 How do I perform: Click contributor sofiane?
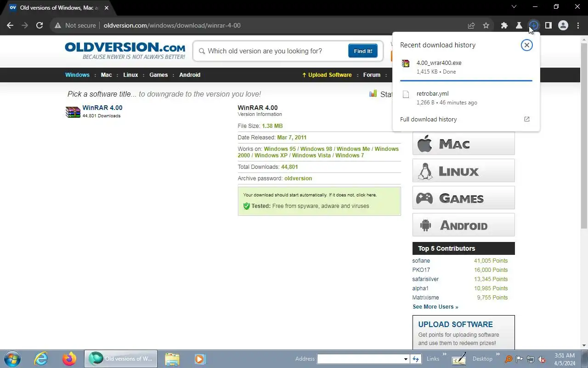pyautogui.click(x=421, y=261)
